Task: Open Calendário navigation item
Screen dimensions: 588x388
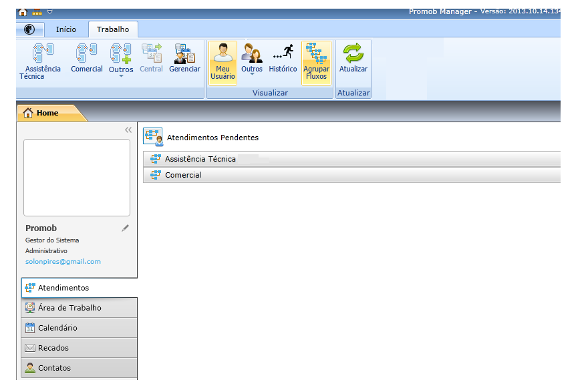Action: [x=79, y=328]
